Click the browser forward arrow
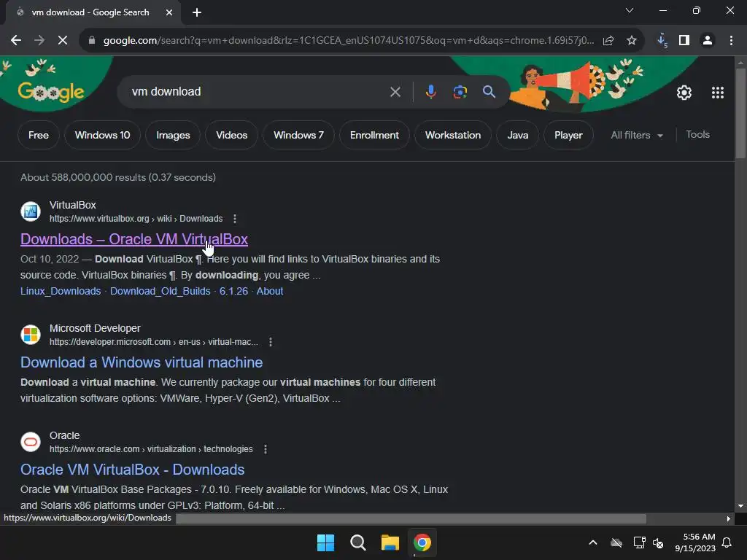Viewport: 747px width, 560px height. point(39,41)
